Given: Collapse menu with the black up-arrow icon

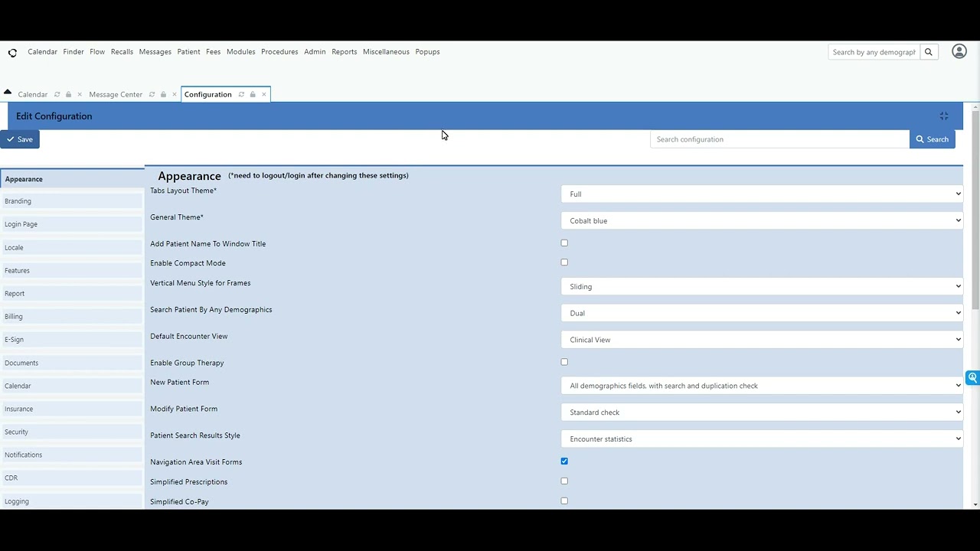Looking at the screenshot, I should [x=8, y=91].
